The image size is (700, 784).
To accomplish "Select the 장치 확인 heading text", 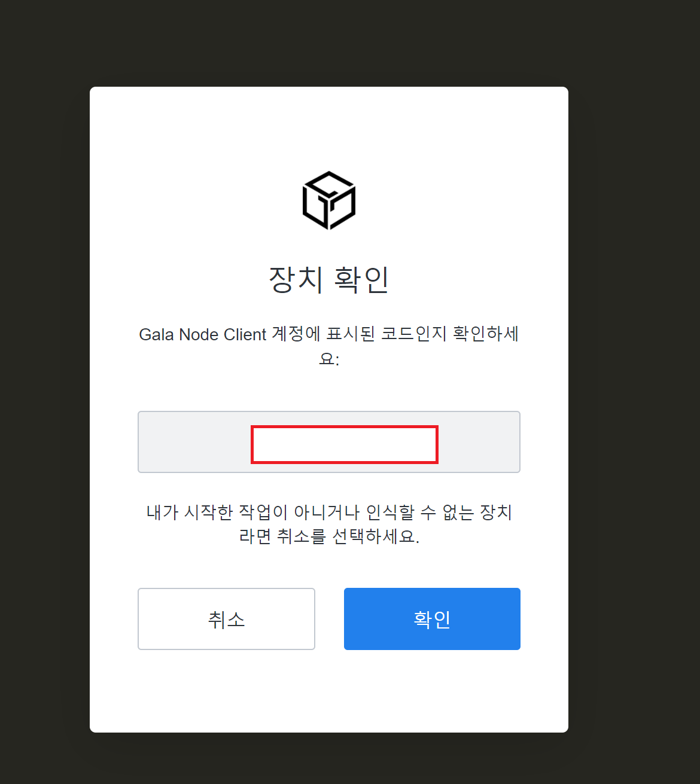I will point(329,279).
